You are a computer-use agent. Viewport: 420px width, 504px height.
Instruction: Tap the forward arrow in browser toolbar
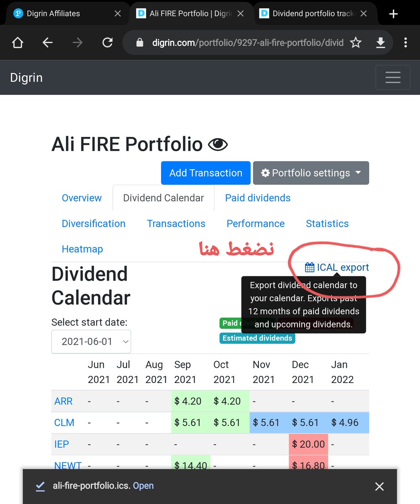(x=78, y=42)
